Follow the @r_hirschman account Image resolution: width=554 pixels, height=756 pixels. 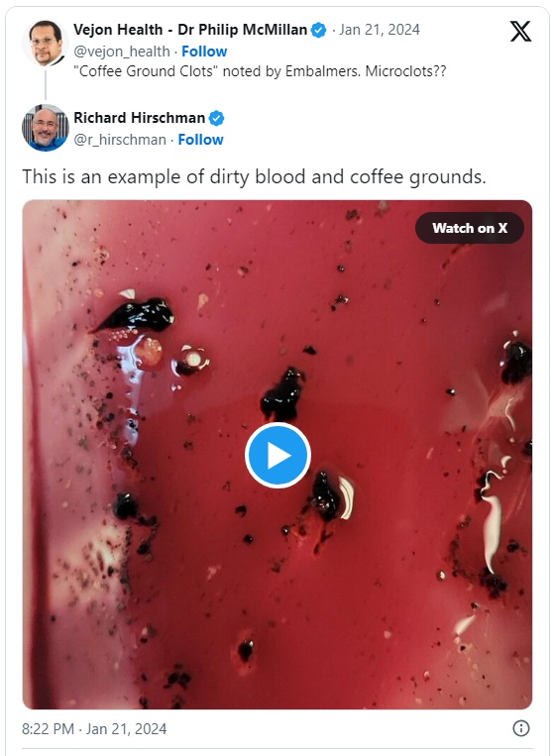[x=200, y=140]
